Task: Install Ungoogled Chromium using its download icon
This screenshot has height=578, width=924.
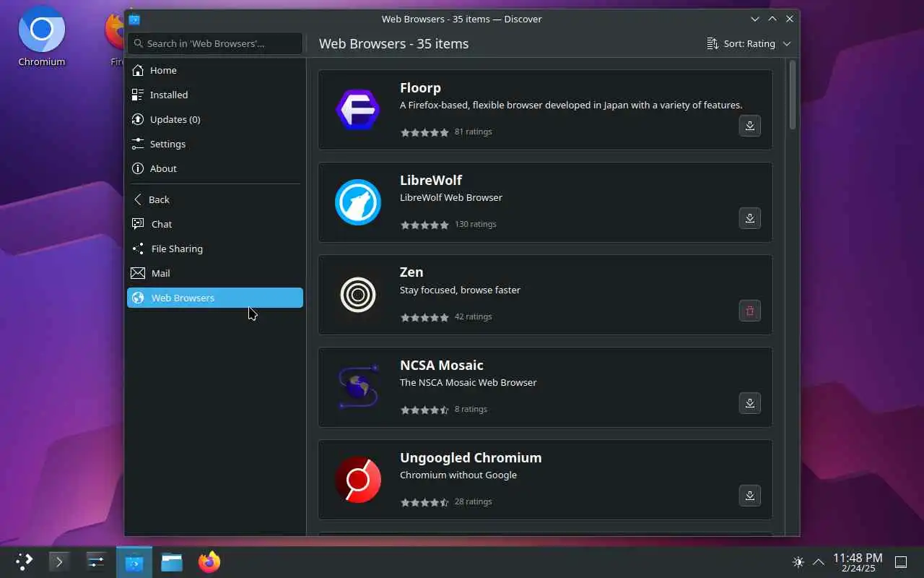Action: [749, 496]
